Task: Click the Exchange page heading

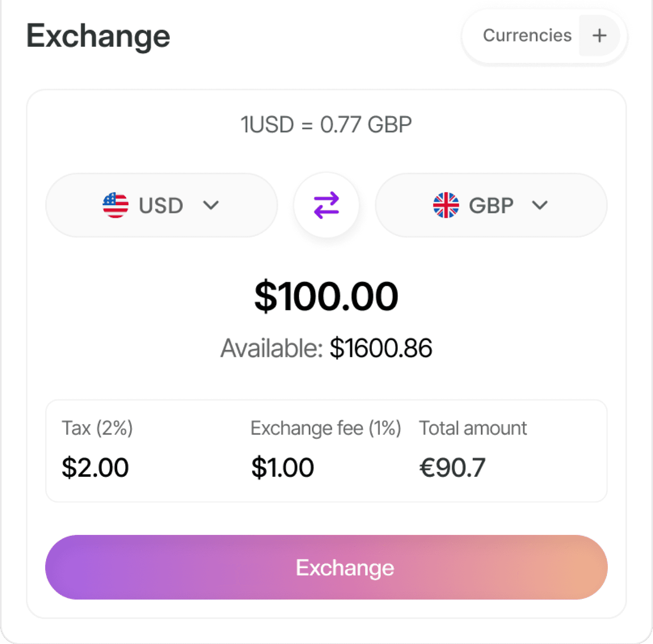Action: (x=98, y=36)
